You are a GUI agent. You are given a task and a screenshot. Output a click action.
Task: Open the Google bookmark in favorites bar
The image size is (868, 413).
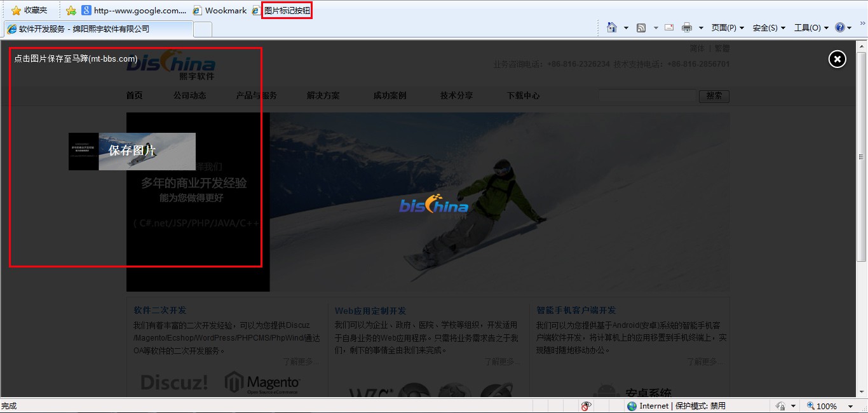pos(134,10)
